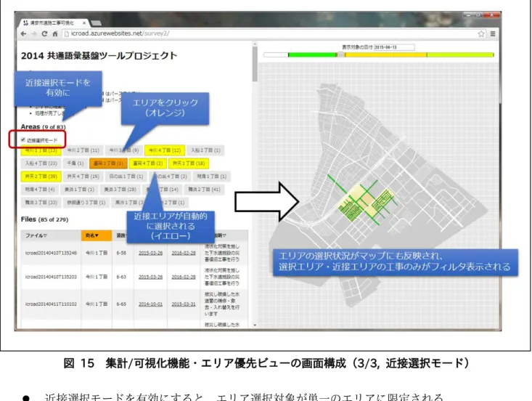This screenshot has width=532, height=401.
Task: Close the 浦安市道路工事可視化 tab
Action: coord(84,23)
